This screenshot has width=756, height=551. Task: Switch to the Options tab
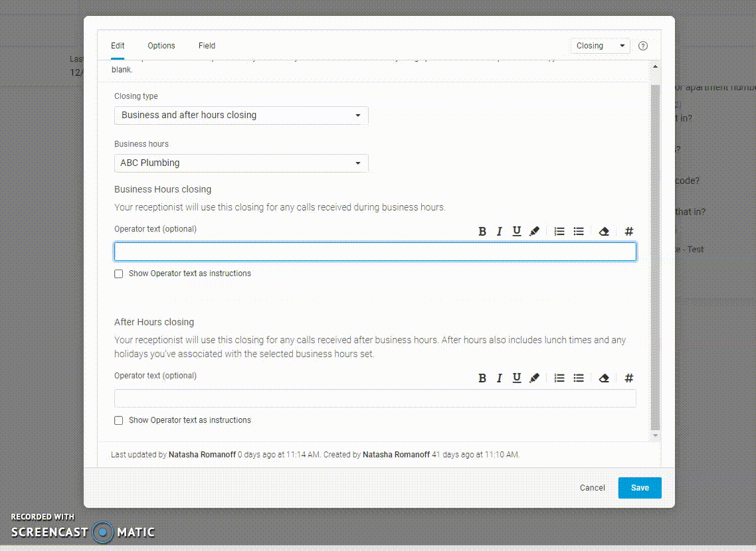pyautogui.click(x=161, y=46)
